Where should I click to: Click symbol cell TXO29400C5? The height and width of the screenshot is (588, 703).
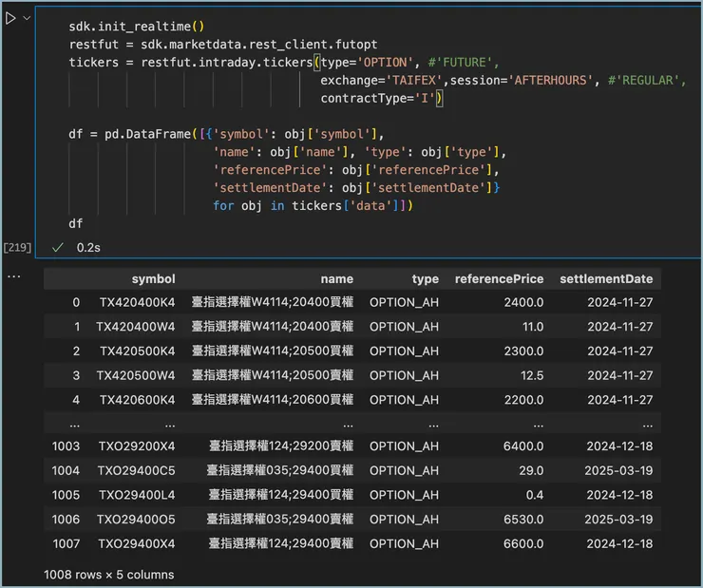136,470
